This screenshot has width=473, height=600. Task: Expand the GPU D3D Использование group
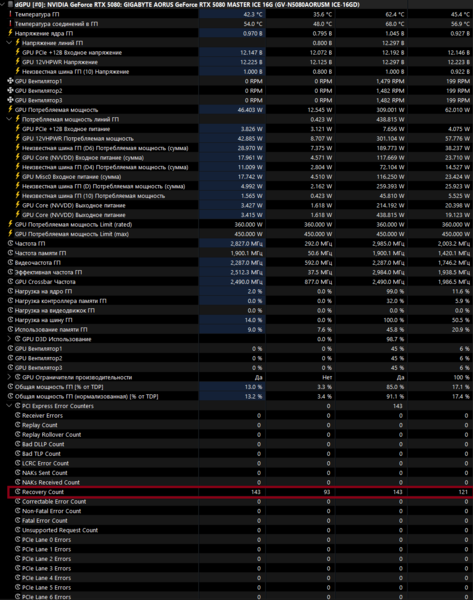10,339
